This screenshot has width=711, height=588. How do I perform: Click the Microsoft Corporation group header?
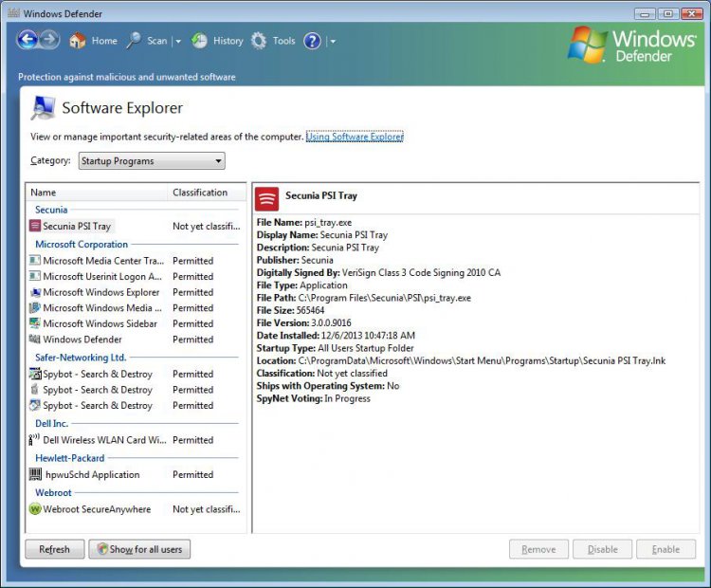[82, 244]
